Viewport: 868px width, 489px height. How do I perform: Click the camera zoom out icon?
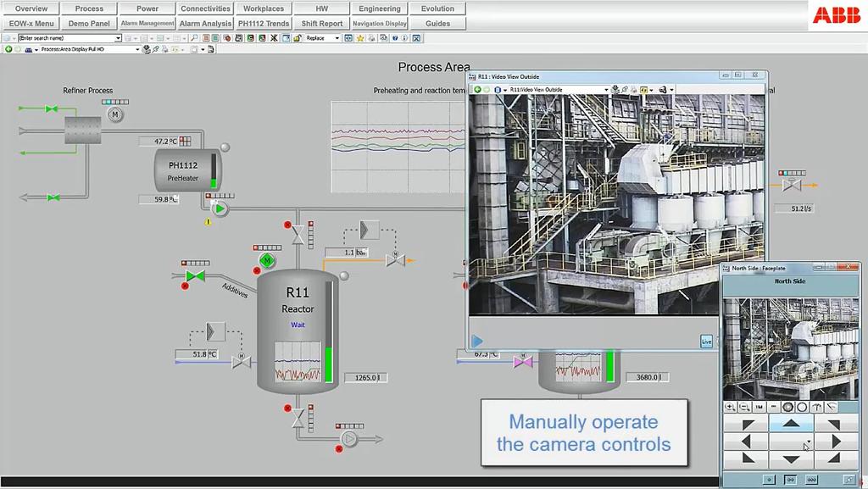[744, 407]
